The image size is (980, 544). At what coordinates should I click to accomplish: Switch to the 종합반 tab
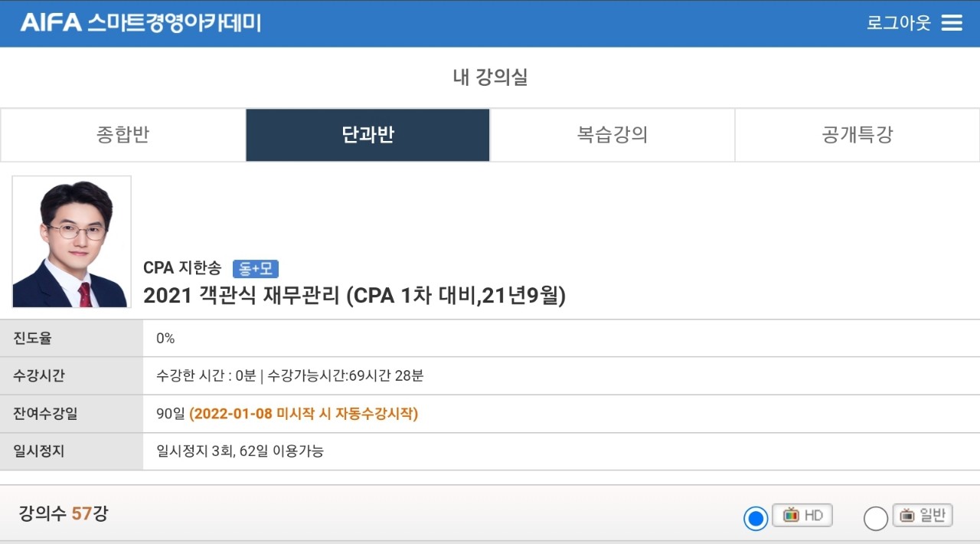tap(122, 135)
